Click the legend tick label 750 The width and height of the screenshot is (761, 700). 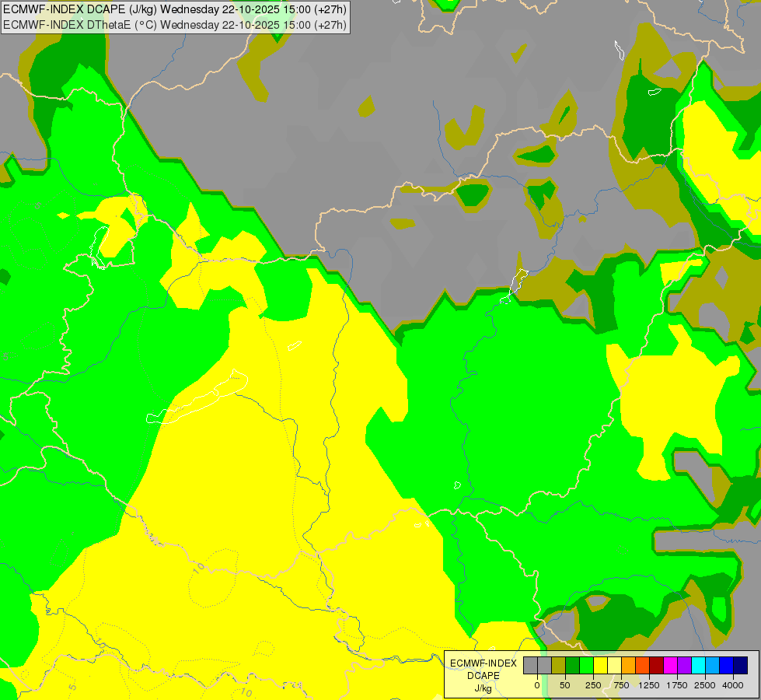point(621,685)
